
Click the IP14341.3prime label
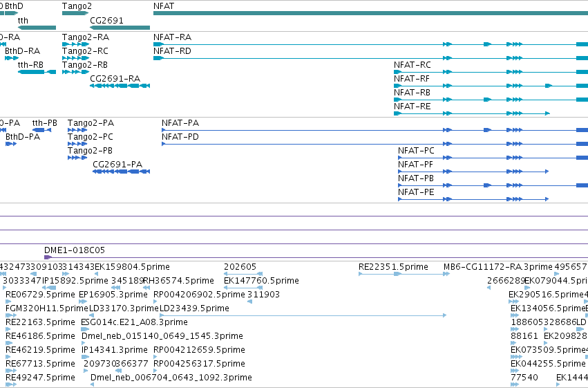pyautogui.click(x=115, y=350)
